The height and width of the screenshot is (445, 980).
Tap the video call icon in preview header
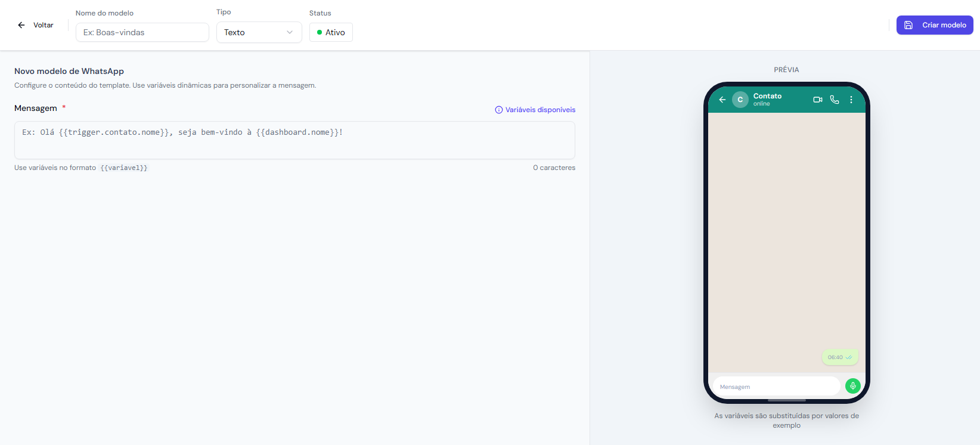tap(818, 100)
